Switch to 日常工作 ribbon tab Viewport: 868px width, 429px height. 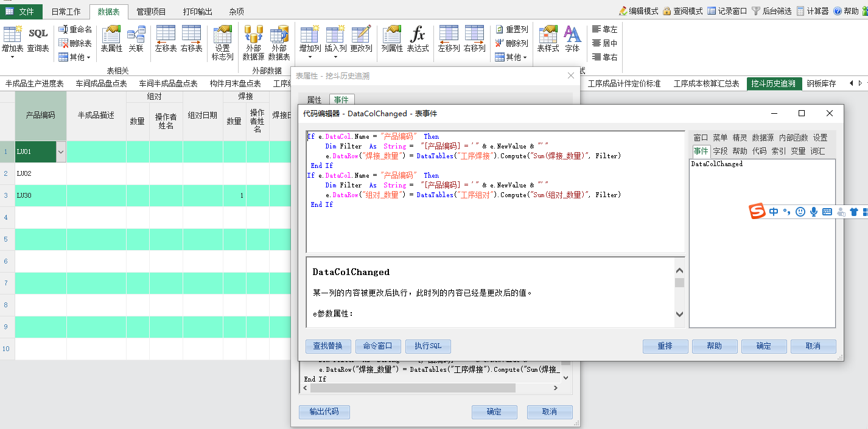66,12
